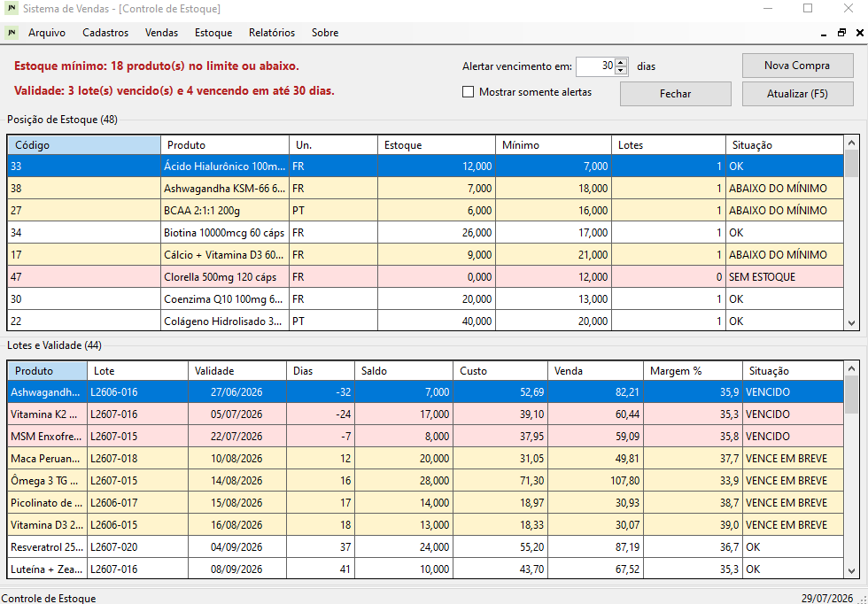Select the Clorella 500mg 120 cáps row

click(426, 277)
